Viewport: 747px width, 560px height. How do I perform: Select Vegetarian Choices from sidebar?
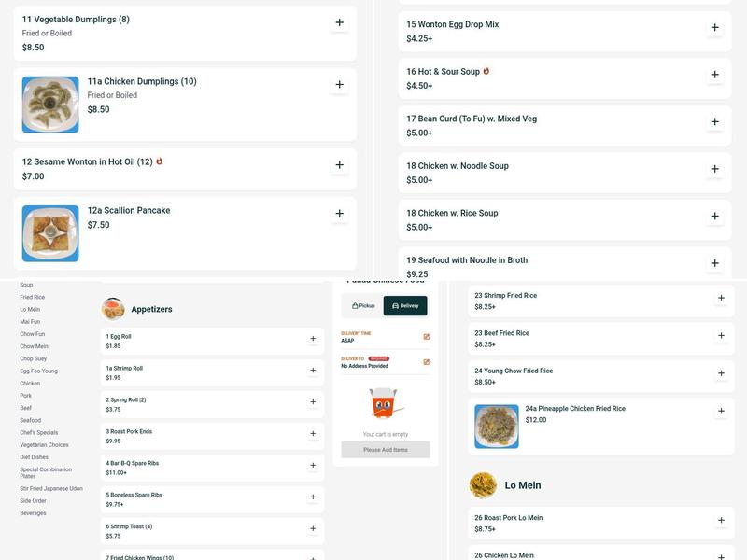(44, 445)
